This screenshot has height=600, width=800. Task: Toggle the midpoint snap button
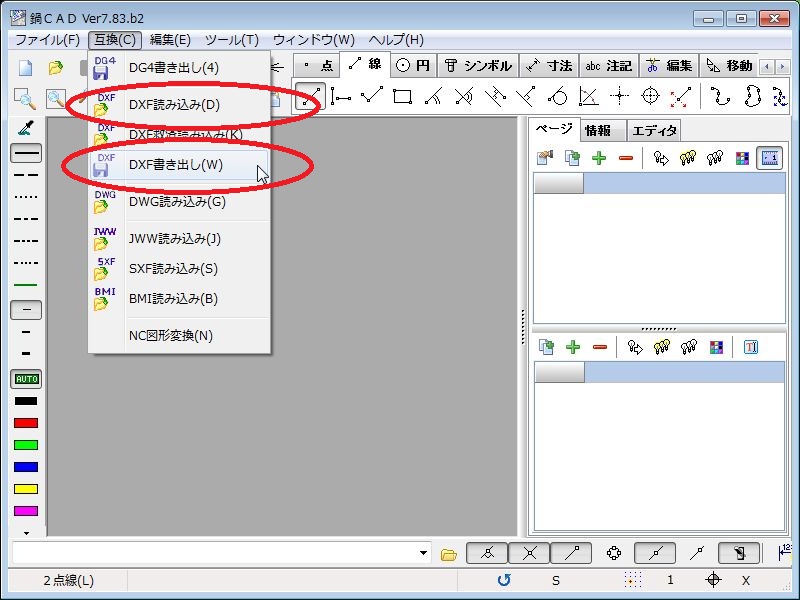click(655, 553)
